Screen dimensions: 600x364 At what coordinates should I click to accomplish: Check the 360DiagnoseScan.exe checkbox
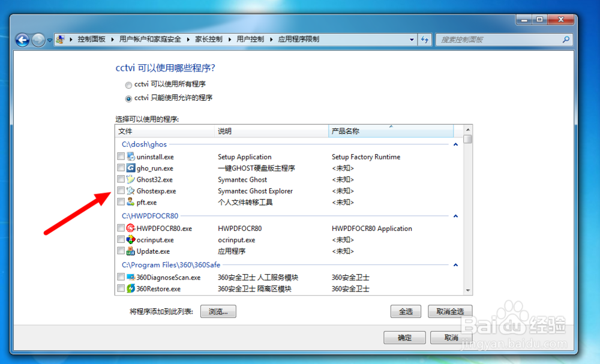click(x=121, y=277)
